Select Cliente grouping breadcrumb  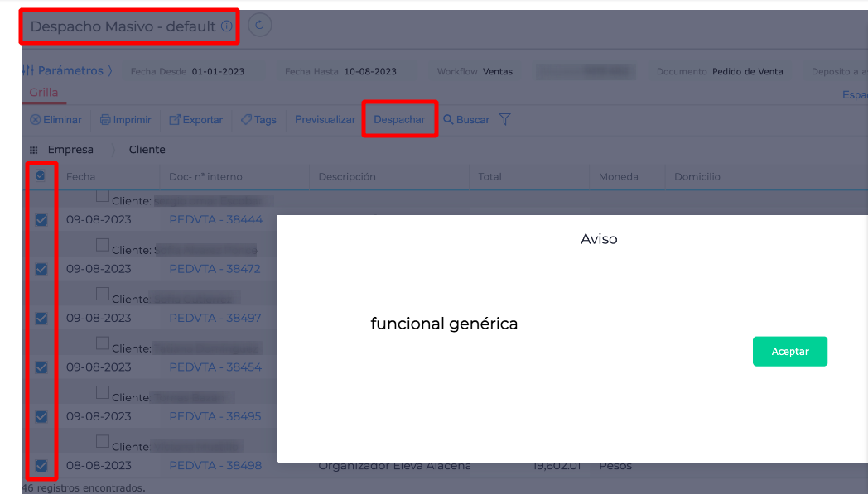[147, 150]
